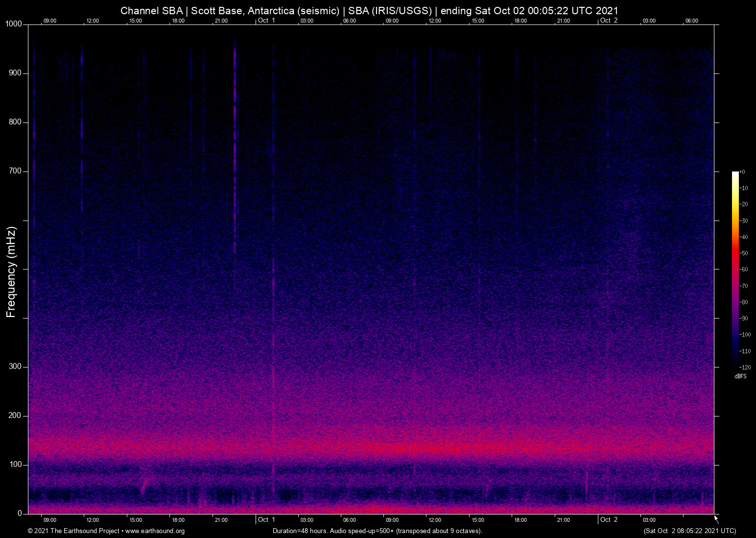Select the -60 level on the dBFS scale
Viewport: 756px width, 538px height.
744,269
